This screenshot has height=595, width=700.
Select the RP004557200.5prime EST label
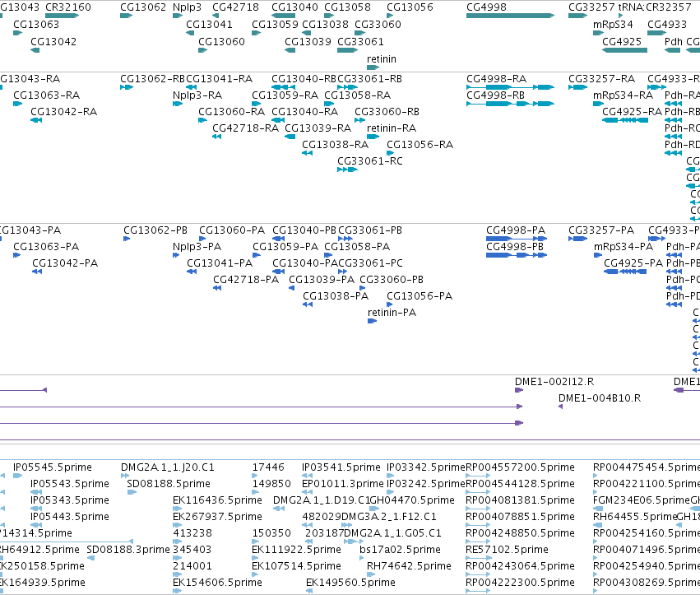(520, 467)
